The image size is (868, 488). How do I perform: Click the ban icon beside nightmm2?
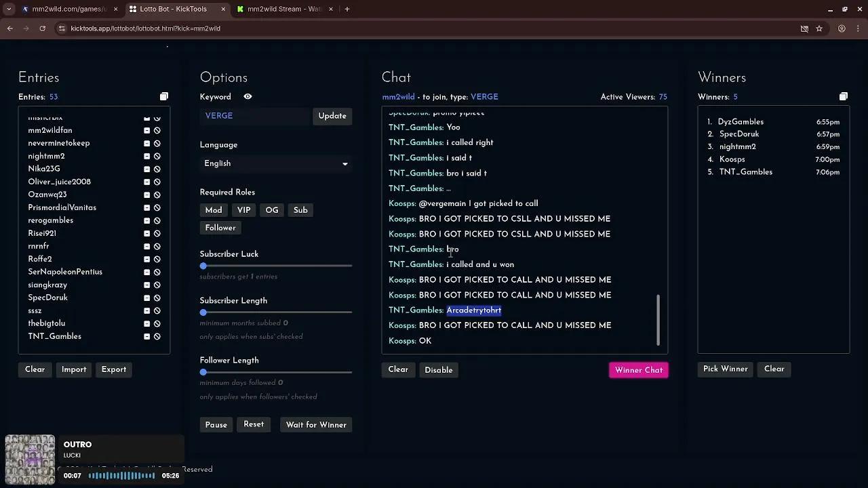pyautogui.click(x=157, y=156)
